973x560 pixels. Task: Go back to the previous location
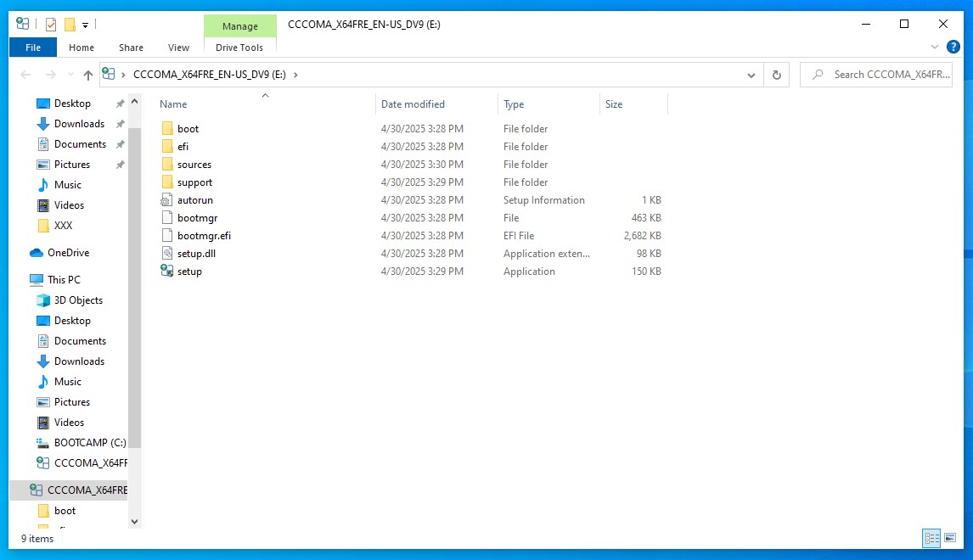point(25,75)
